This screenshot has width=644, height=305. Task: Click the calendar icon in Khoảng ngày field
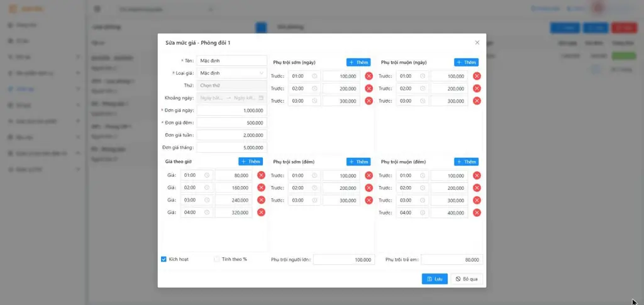[261, 98]
